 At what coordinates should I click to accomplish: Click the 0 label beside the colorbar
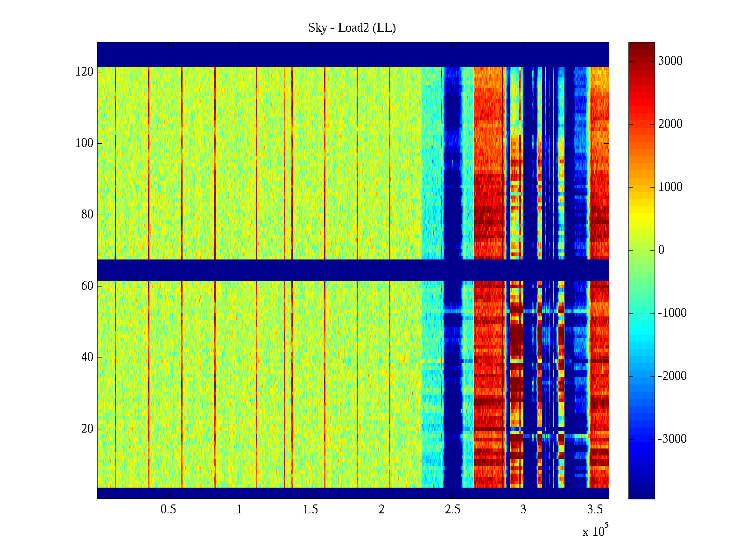click(x=661, y=250)
